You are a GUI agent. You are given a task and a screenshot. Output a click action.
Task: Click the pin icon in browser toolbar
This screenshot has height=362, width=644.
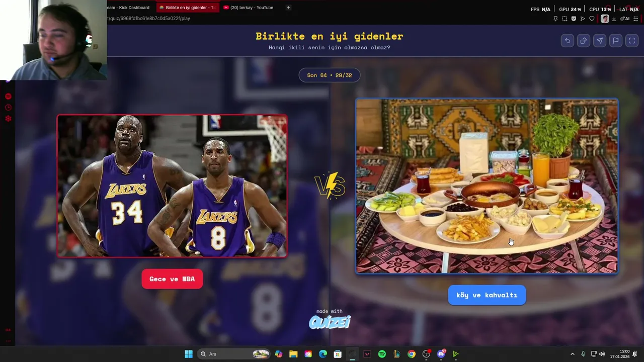tap(555, 19)
